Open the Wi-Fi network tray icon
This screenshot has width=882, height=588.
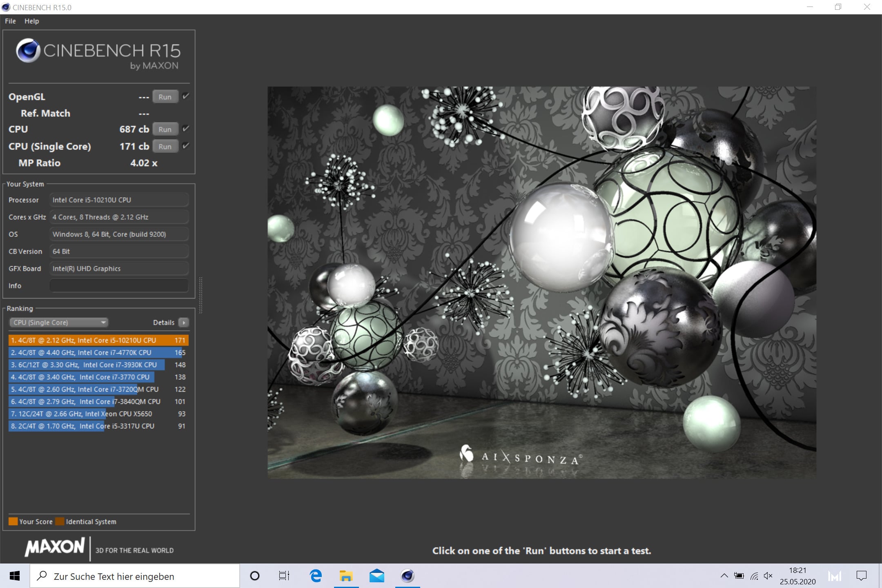(754, 576)
